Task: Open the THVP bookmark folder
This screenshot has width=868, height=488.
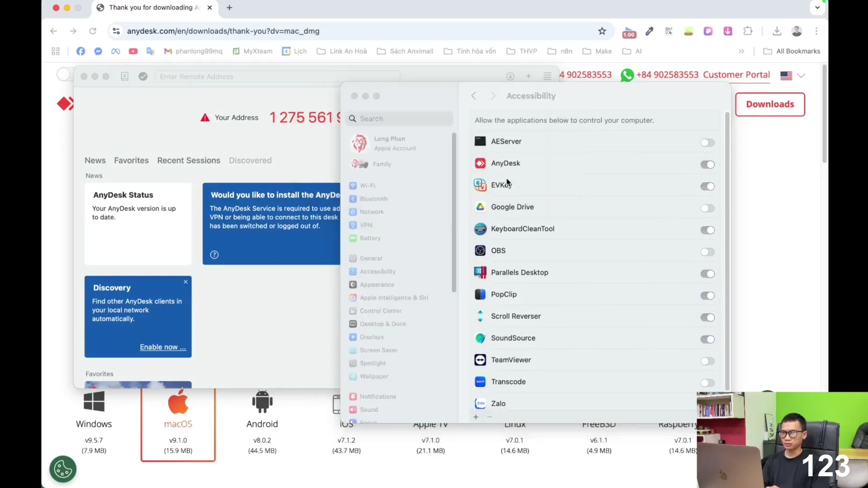Action: click(x=522, y=51)
